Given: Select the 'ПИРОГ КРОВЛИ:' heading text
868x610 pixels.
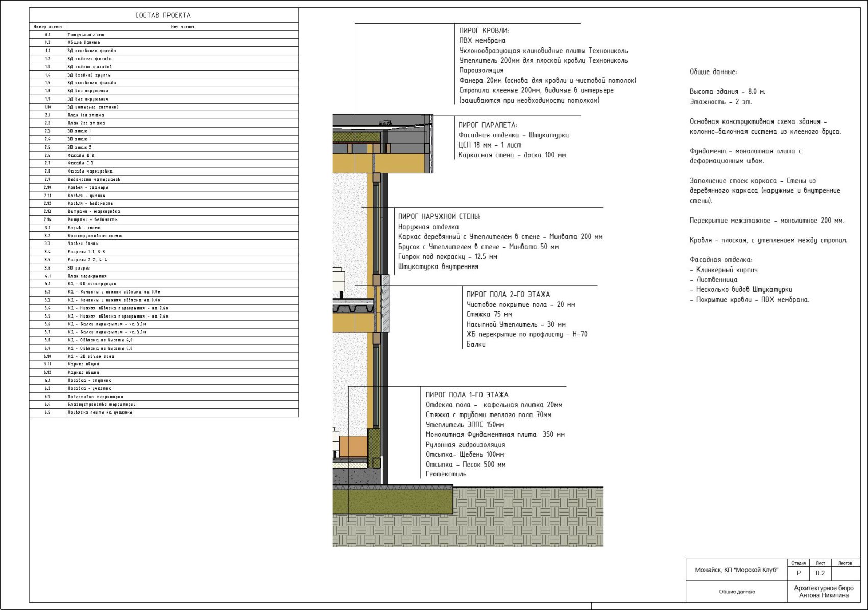Looking at the screenshot, I should pyautogui.click(x=484, y=31).
